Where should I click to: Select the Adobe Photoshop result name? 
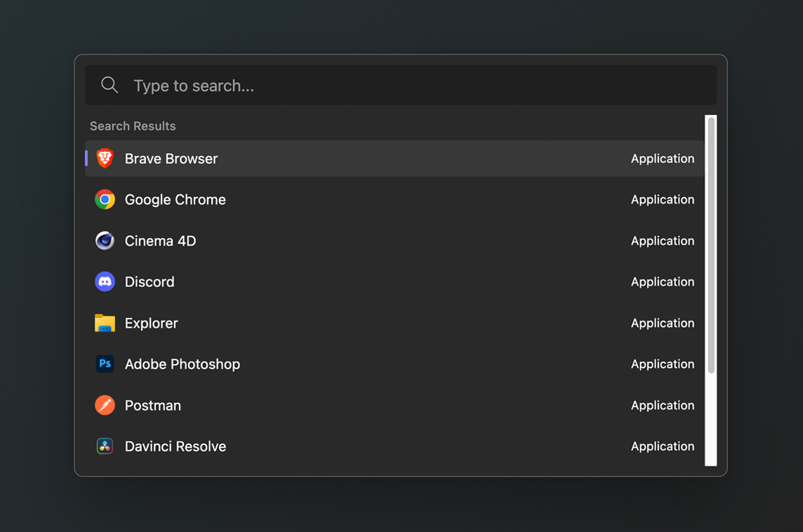pos(182,364)
